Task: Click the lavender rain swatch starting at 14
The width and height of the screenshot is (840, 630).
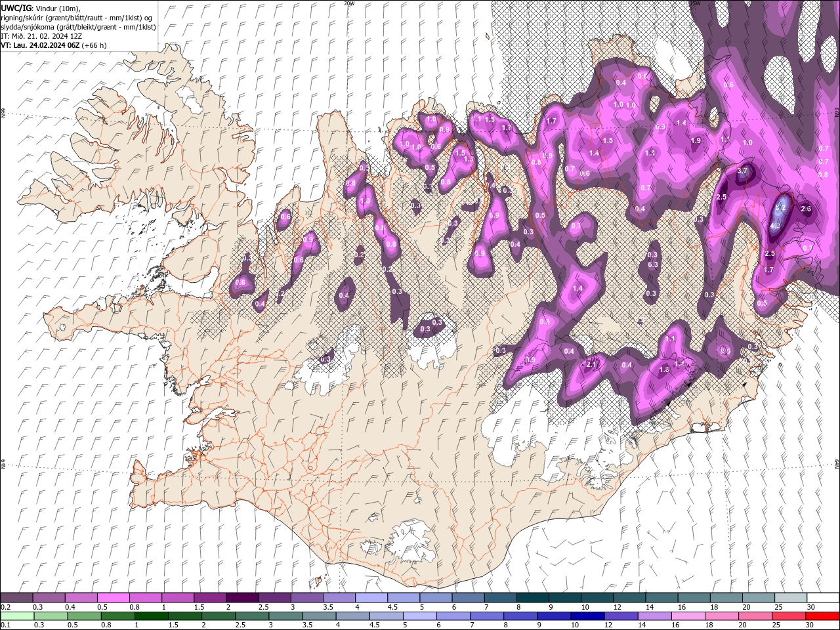Action: [x=655, y=616]
